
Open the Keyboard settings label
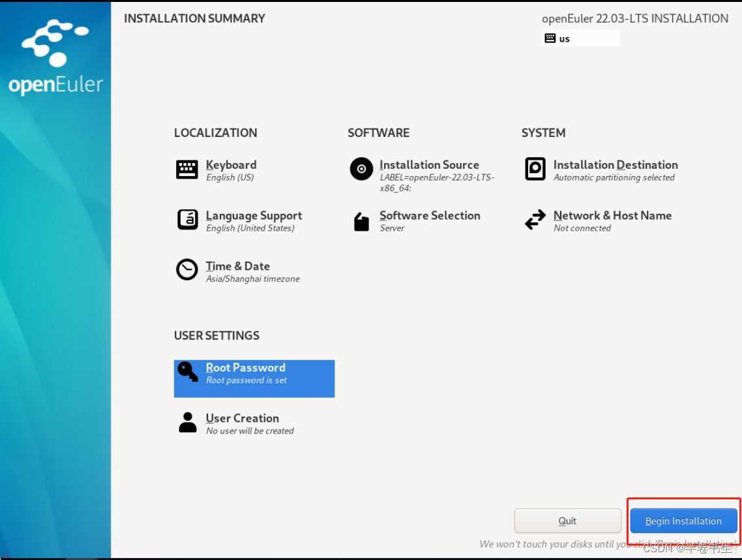pyautogui.click(x=231, y=165)
